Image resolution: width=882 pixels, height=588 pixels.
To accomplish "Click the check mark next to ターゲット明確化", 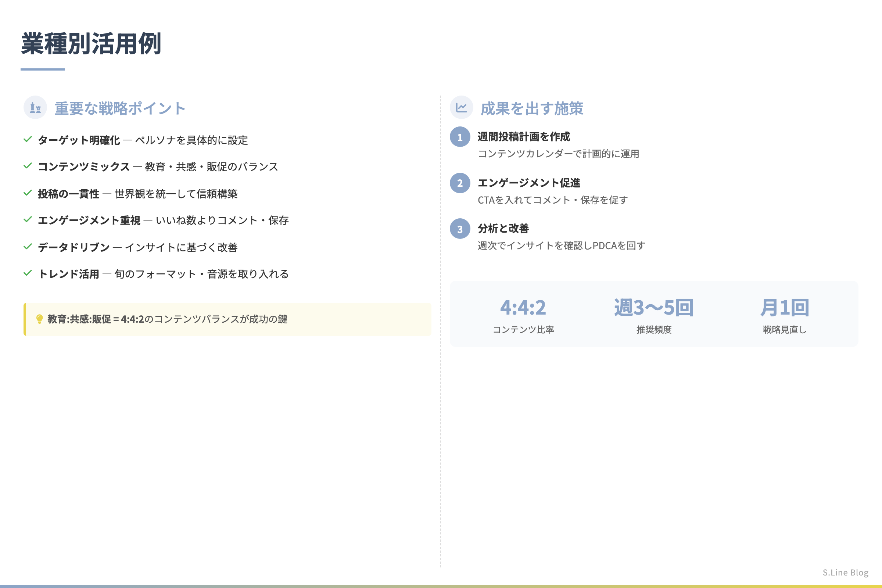I will [x=28, y=140].
